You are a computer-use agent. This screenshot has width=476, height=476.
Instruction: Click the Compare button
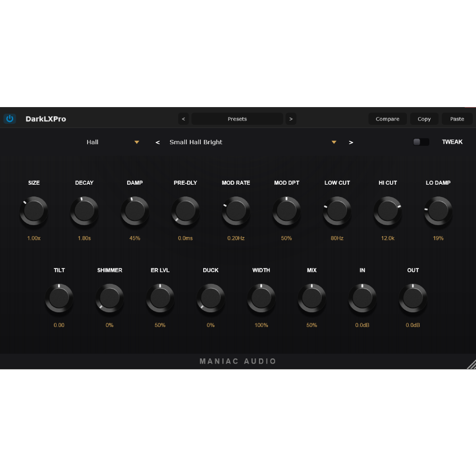click(x=387, y=119)
